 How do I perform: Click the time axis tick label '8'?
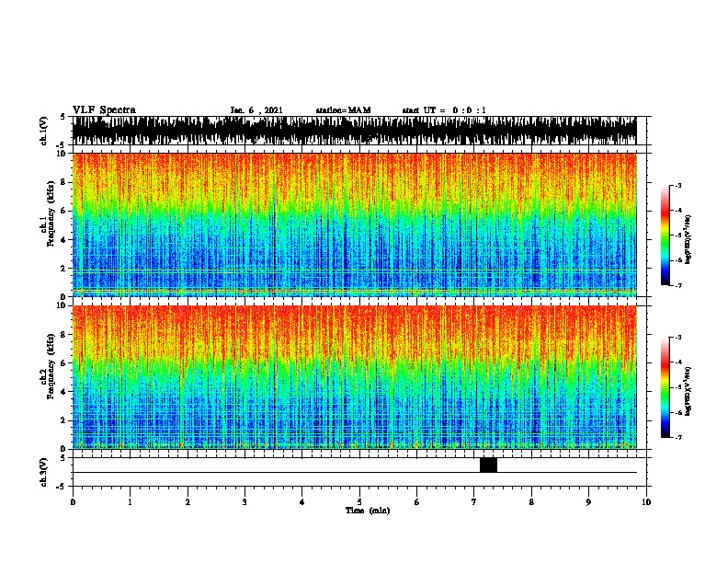[x=531, y=501]
